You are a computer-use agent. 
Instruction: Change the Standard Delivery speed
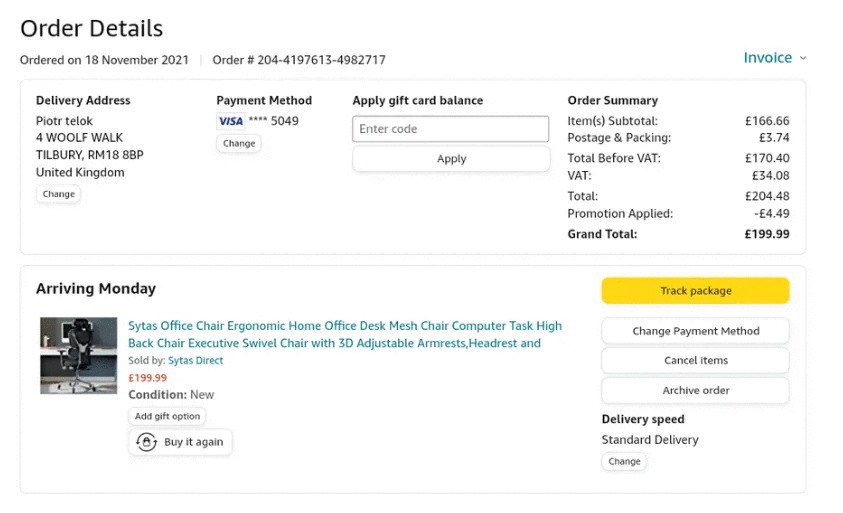coord(624,461)
